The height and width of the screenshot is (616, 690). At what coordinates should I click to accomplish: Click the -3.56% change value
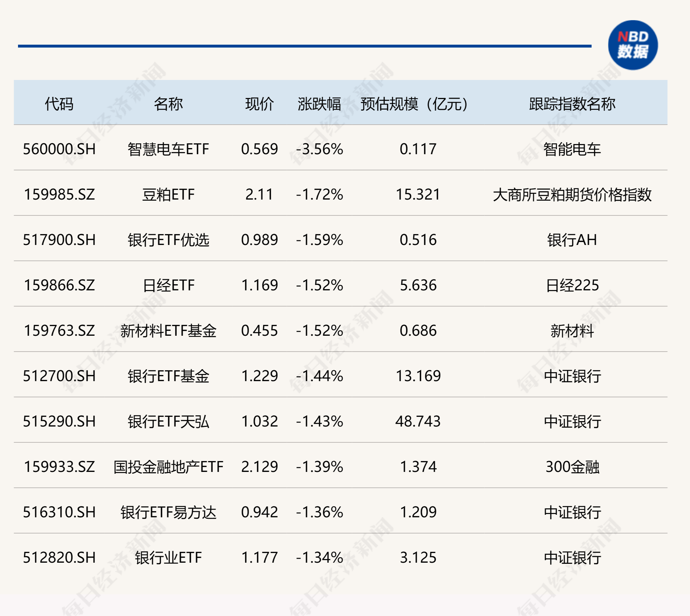click(320, 149)
